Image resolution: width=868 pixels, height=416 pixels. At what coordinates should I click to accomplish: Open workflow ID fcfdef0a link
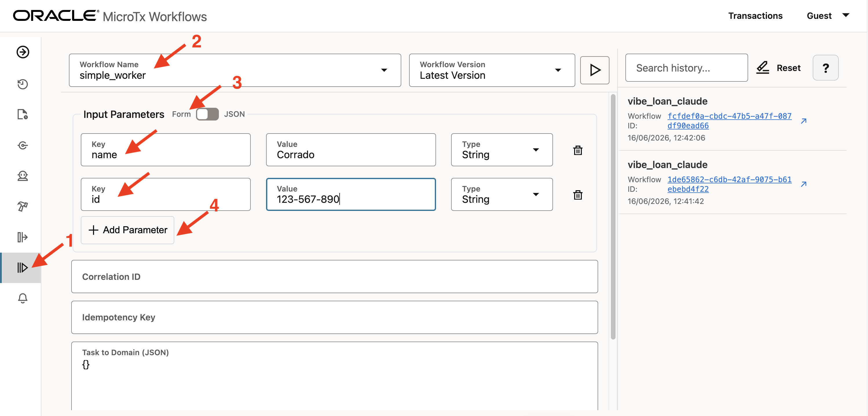pos(729,121)
